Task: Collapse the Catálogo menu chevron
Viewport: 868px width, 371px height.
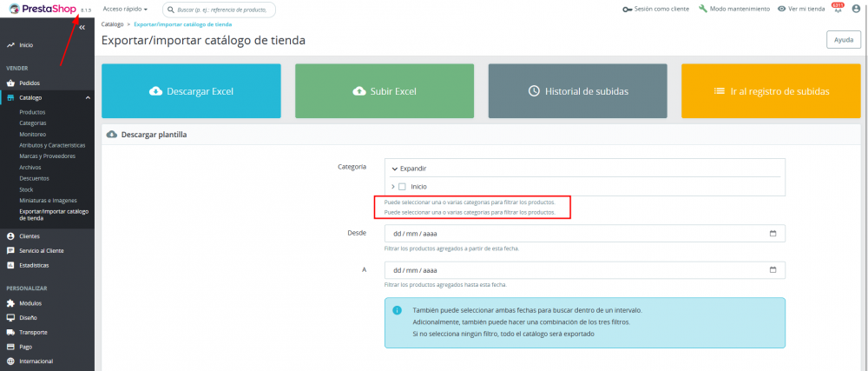Action: pyautogui.click(x=88, y=98)
